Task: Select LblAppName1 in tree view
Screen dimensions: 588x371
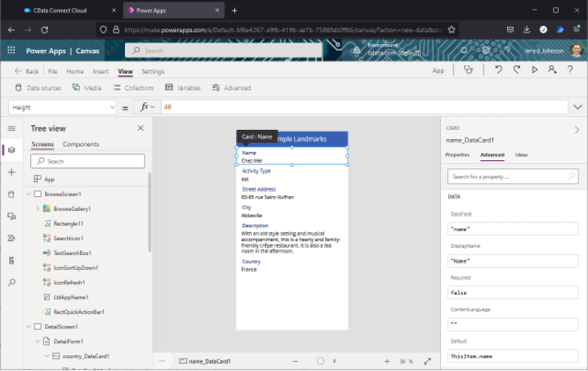Action: click(x=71, y=297)
